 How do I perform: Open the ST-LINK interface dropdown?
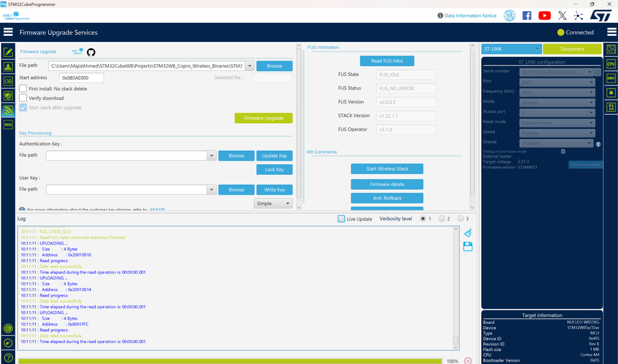[512, 49]
